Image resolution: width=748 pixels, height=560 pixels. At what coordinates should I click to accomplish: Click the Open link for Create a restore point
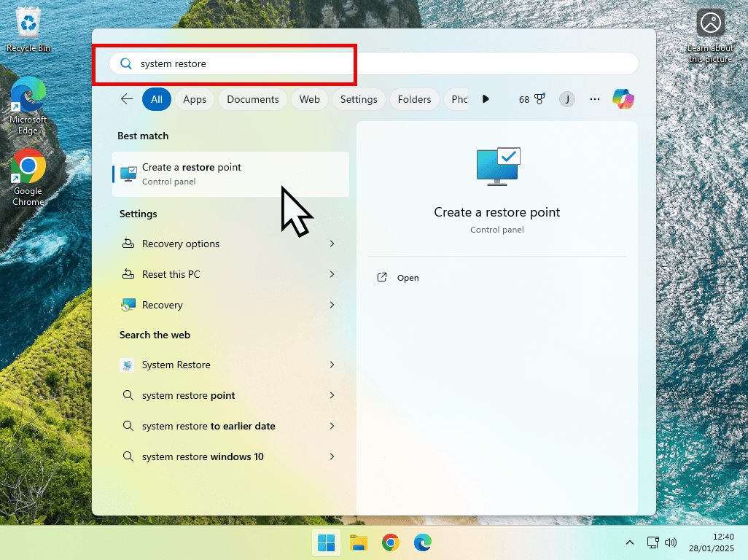point(397,277)
